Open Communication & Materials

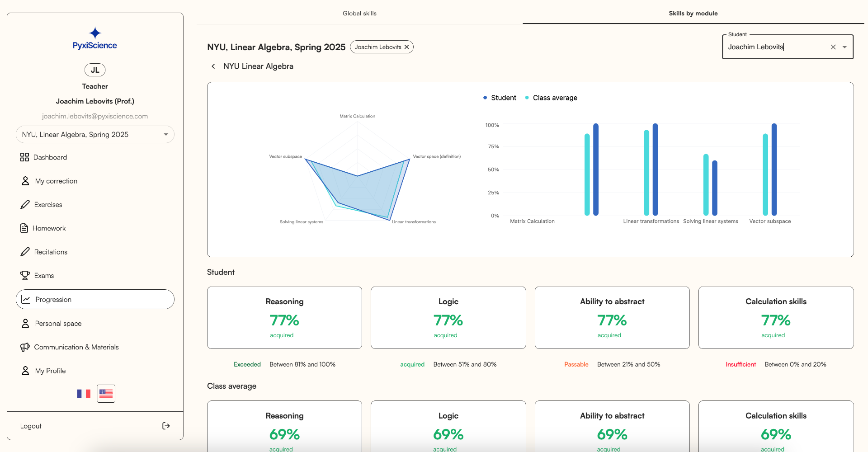click(76, 347)
